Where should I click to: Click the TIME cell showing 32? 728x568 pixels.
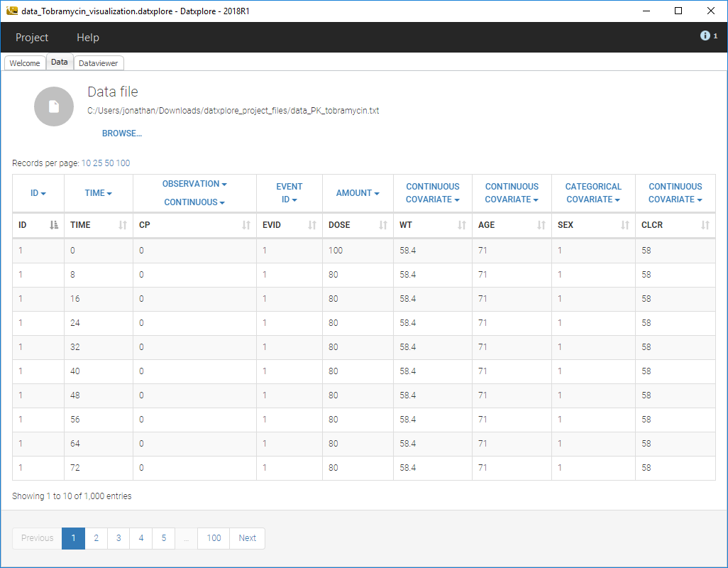coord(99,347)
